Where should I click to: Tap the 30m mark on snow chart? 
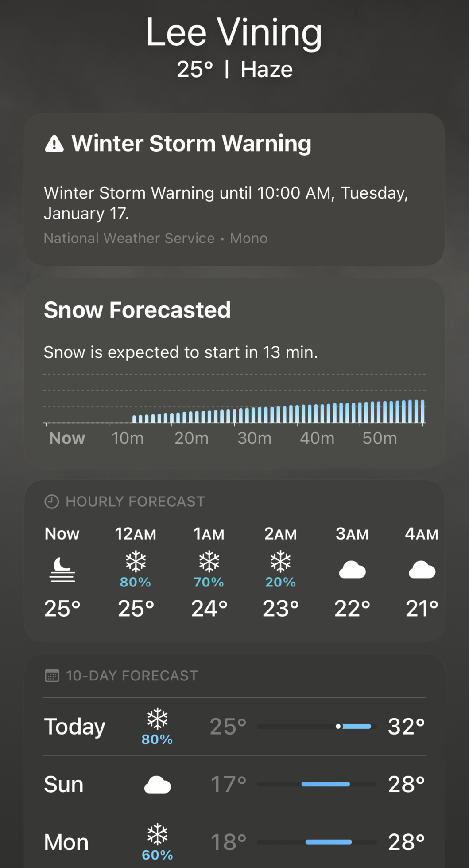coord(254,438)
